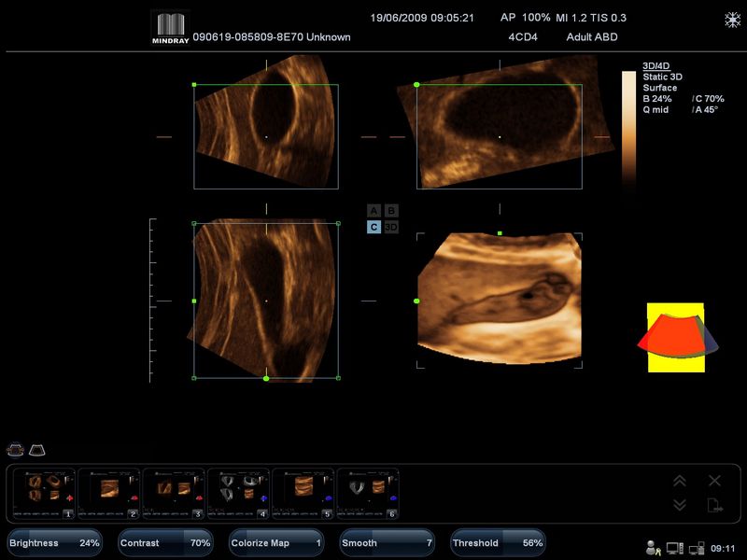Click the X delete icon in thumbnail panel
This screenshot has height=560, width=747.
point(714,481)
